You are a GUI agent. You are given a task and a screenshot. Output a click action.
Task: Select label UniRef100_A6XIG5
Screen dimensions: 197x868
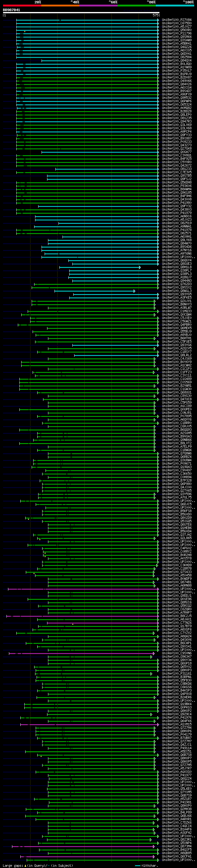pyautogui.click(x=177, y=50)
